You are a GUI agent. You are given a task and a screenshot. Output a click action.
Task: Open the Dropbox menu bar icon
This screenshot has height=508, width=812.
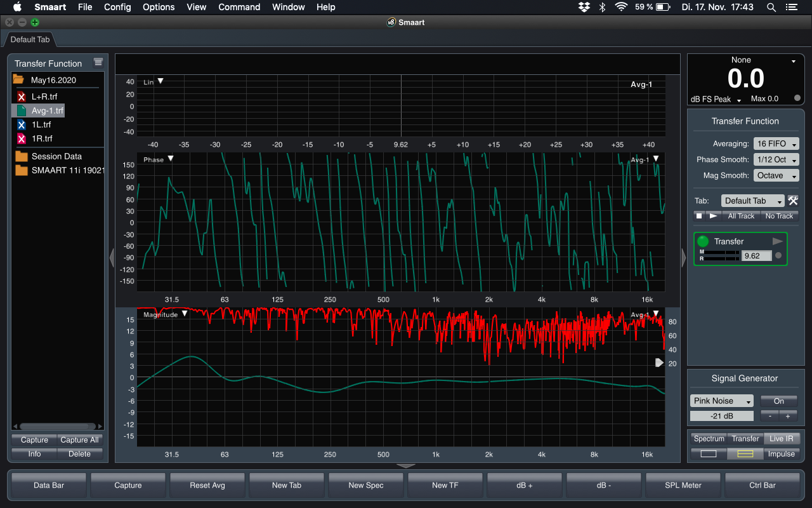[x=584, y=7]
